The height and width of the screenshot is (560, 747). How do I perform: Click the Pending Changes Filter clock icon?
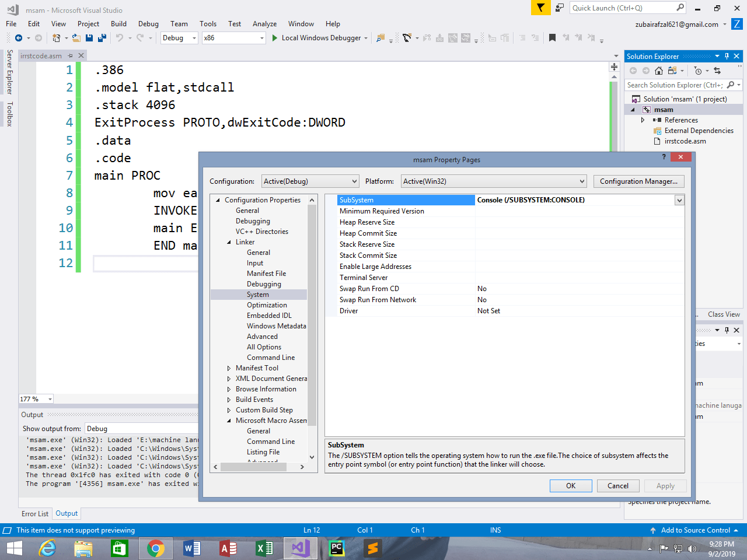698,71
